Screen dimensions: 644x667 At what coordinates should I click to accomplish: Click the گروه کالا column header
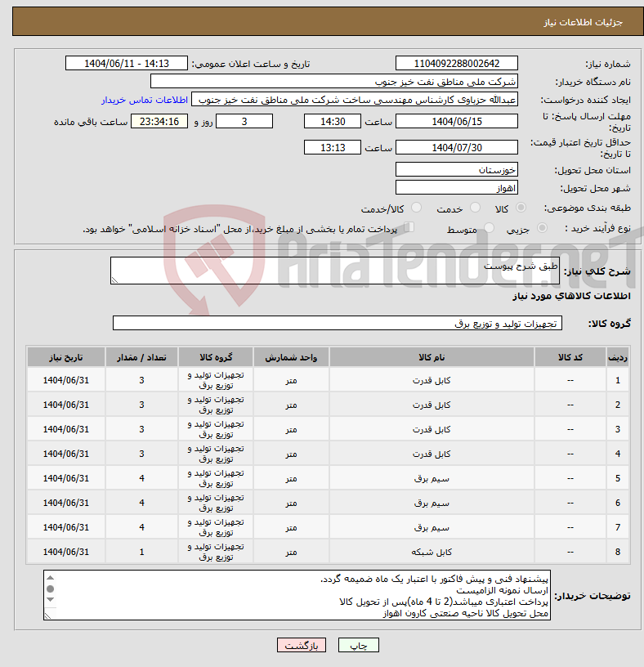(x=216, y=357)
